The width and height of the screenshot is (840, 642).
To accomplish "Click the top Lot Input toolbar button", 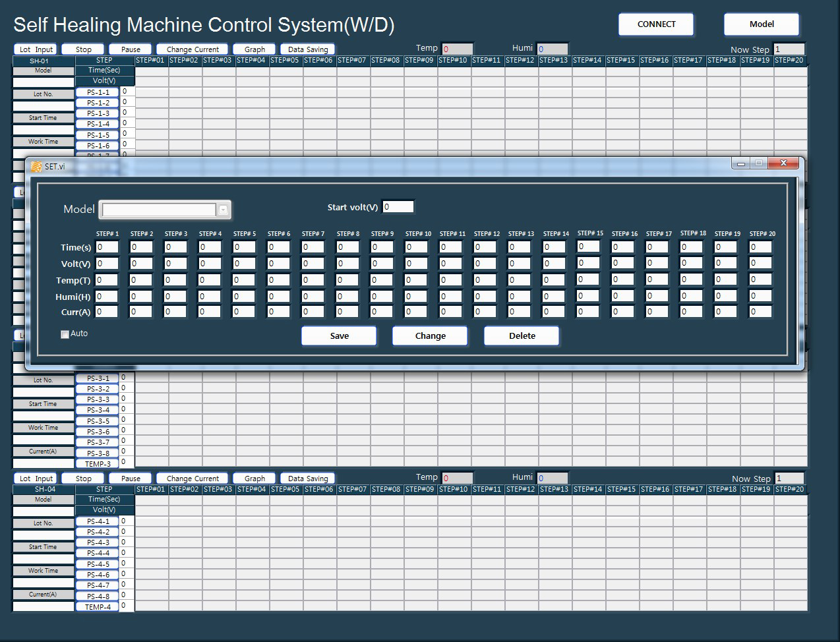I will [36, 49].
